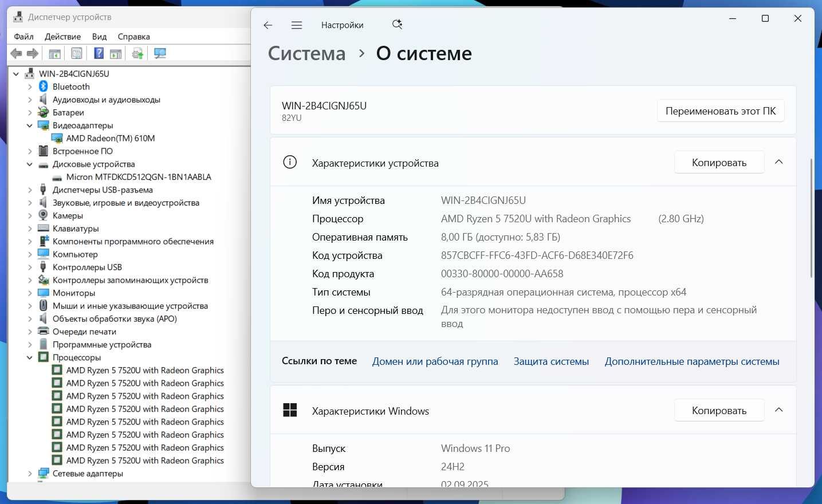This screenshot has height=504, width=822.
Task: Open Защита системы link
Action: 551,361
